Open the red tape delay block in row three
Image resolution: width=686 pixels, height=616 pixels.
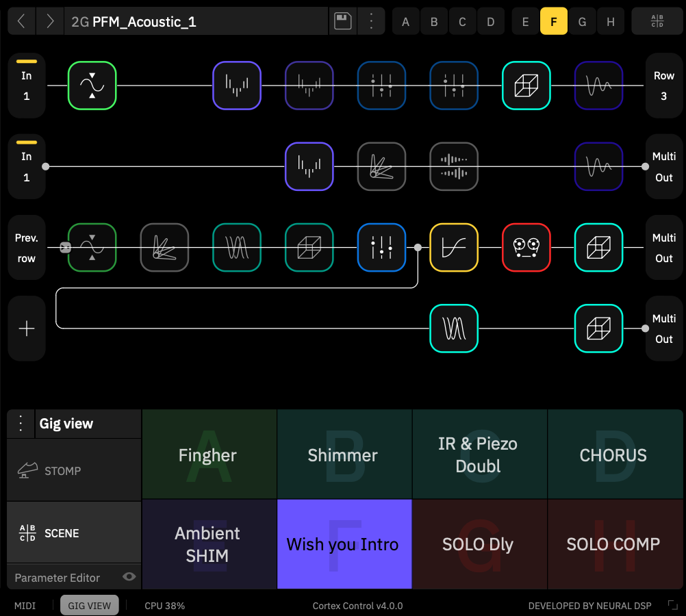[x=526, y=248]
